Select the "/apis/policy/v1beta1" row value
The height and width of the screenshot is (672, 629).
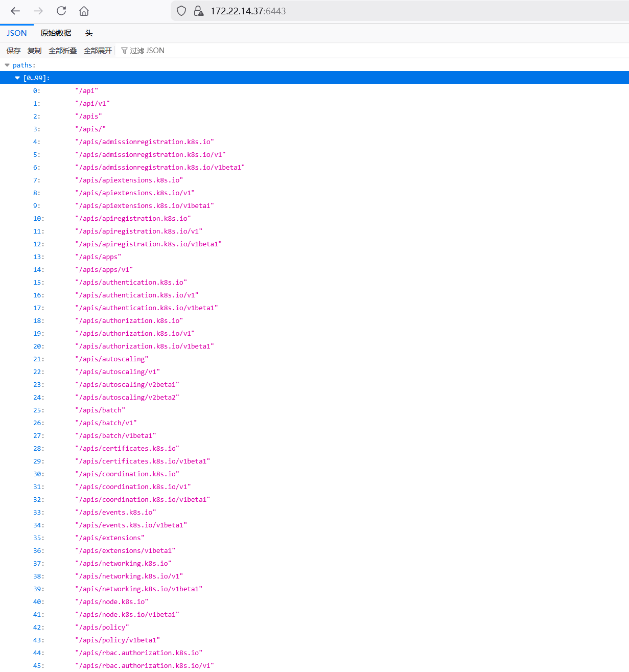118,640
